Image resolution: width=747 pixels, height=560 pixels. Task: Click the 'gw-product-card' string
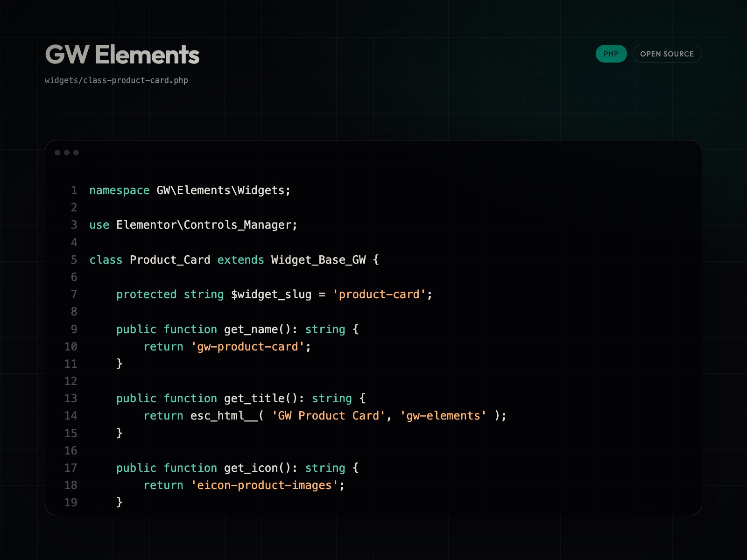247,347
